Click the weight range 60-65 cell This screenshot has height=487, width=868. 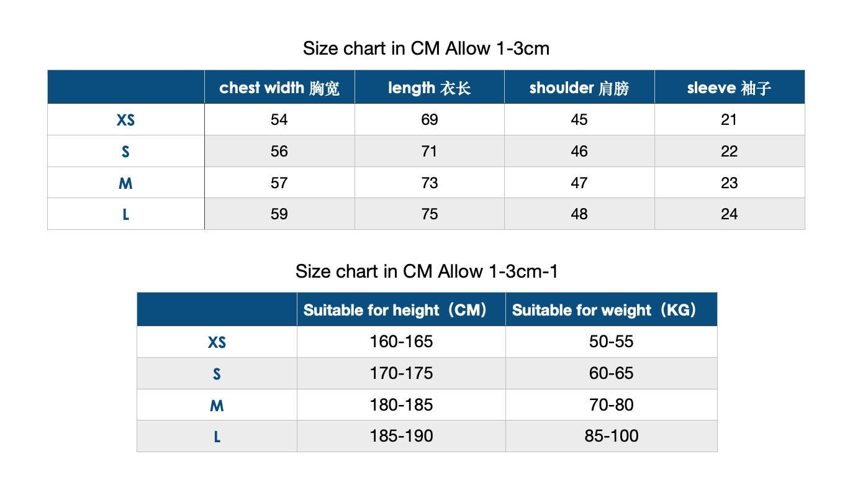612,373
